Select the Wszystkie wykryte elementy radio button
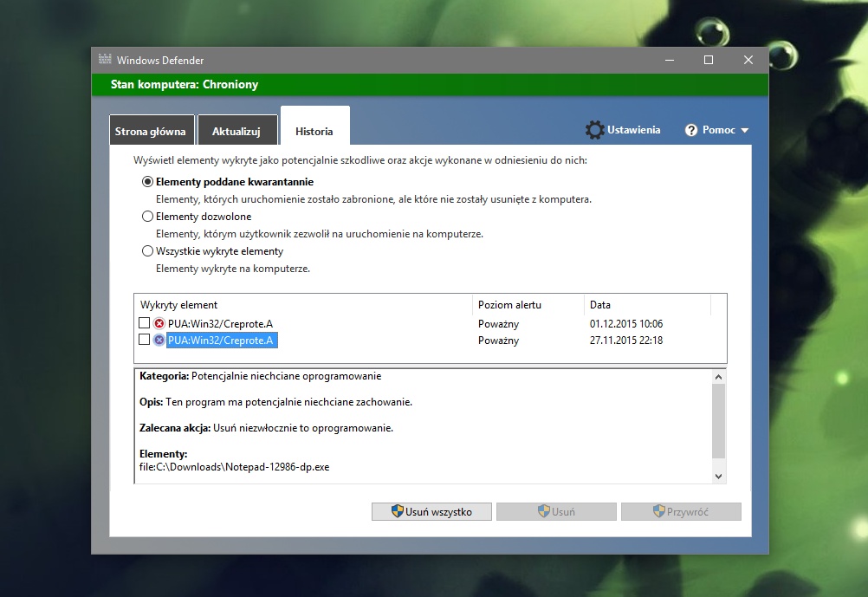 click(147, 250)
